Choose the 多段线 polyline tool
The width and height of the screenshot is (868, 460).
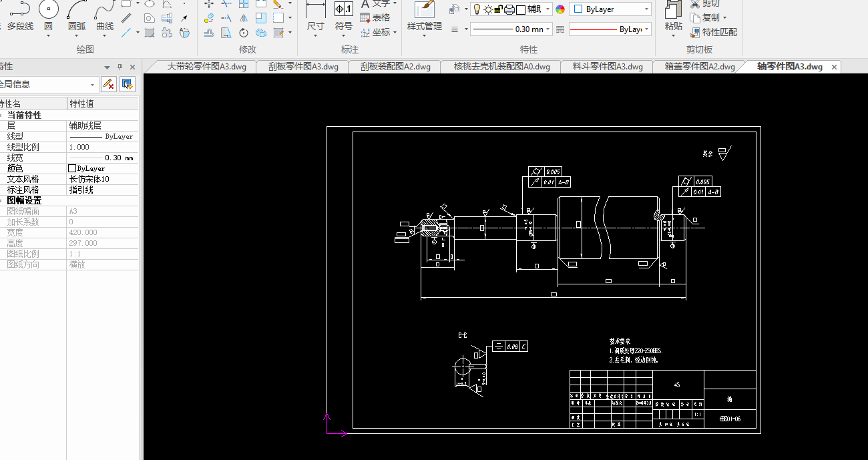(19, 15)
